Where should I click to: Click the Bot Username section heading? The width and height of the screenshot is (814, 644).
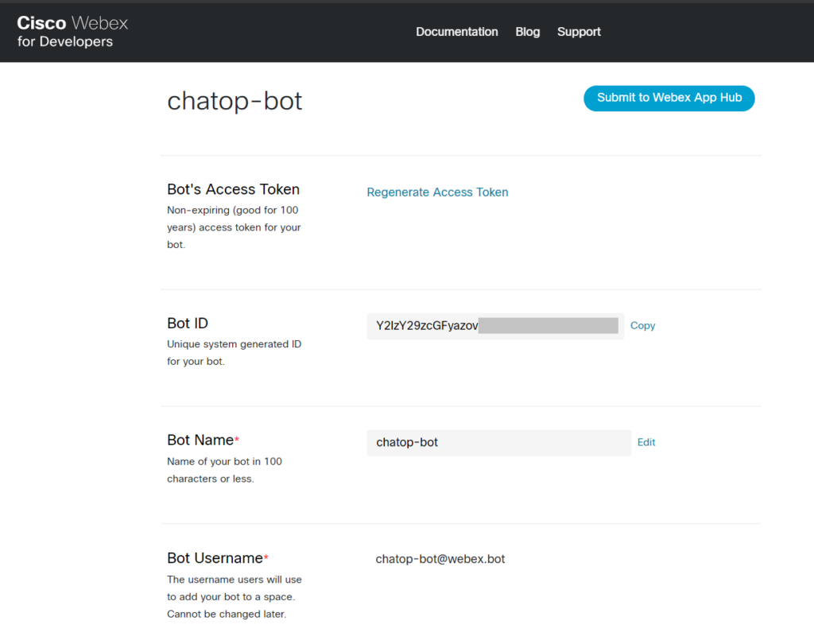point(218,558)
